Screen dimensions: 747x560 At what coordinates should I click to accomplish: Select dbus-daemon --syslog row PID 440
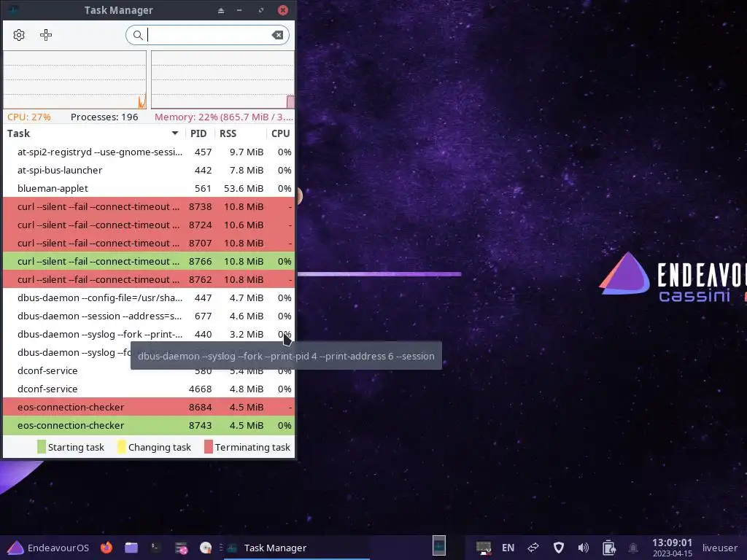149,334
